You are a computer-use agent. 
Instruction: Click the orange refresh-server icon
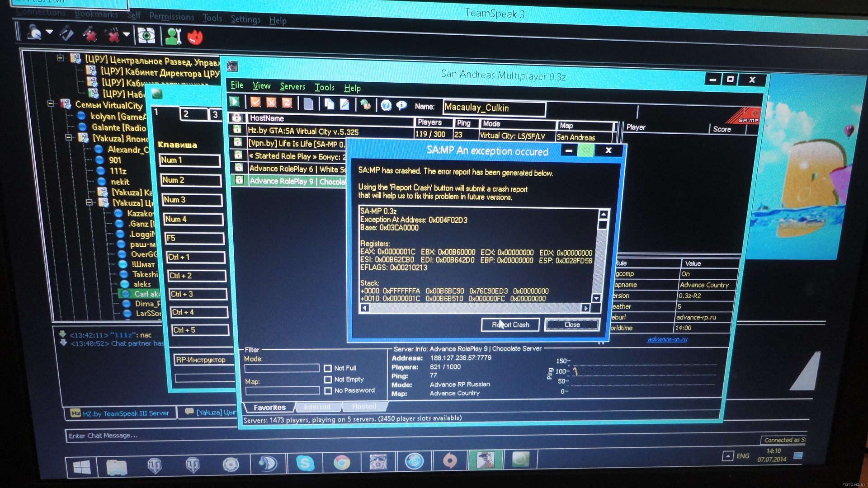point(287,103)
